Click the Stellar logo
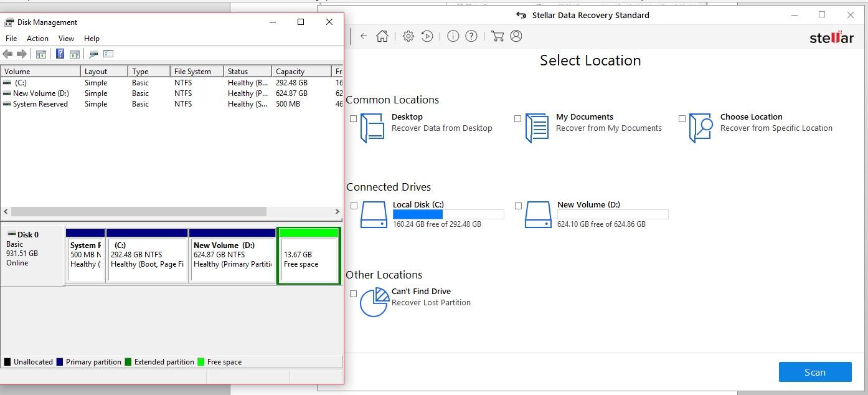 831,37
